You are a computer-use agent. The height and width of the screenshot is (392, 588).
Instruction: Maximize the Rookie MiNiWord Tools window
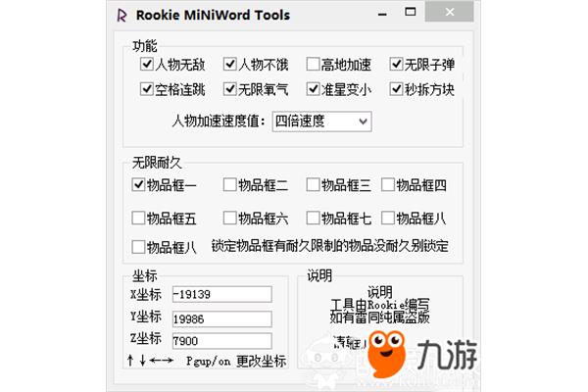[x=411, y=12]
